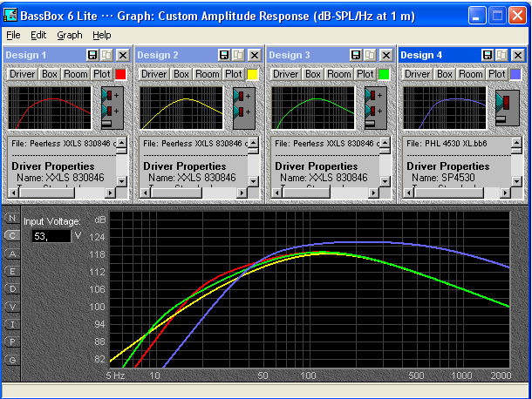Image resolution: width=532 pixels, height=399 pixels.
Task: Select the I graph button
Action: pos(12,324)
